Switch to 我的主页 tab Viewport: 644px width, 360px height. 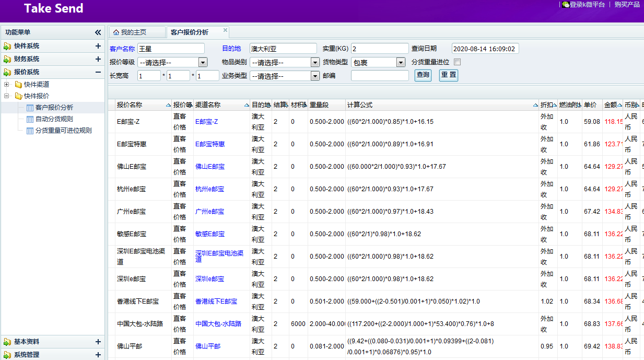[x=133, y=32]
